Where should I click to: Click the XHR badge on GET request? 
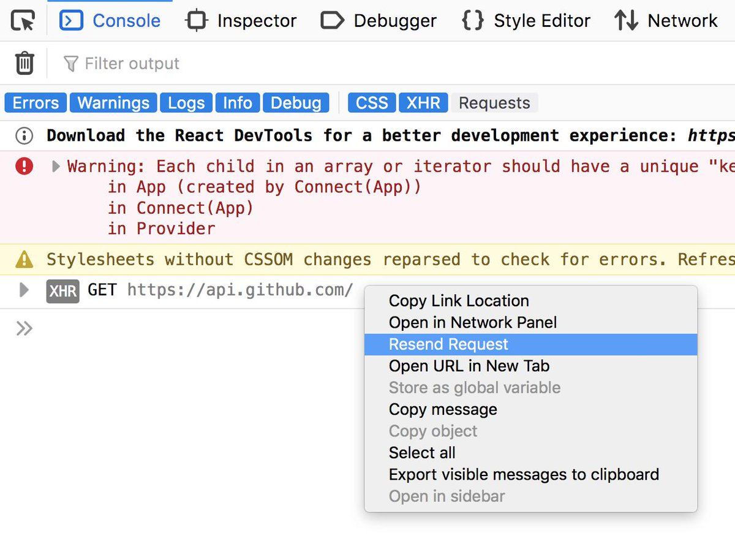tap(63, 290)
